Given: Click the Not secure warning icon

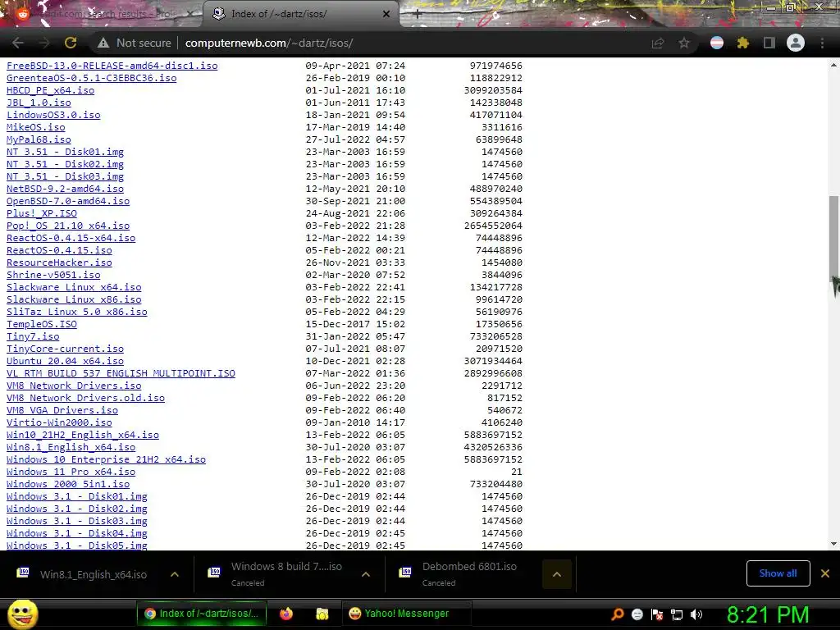Looking at the screenshot, I should coord(103,43).
